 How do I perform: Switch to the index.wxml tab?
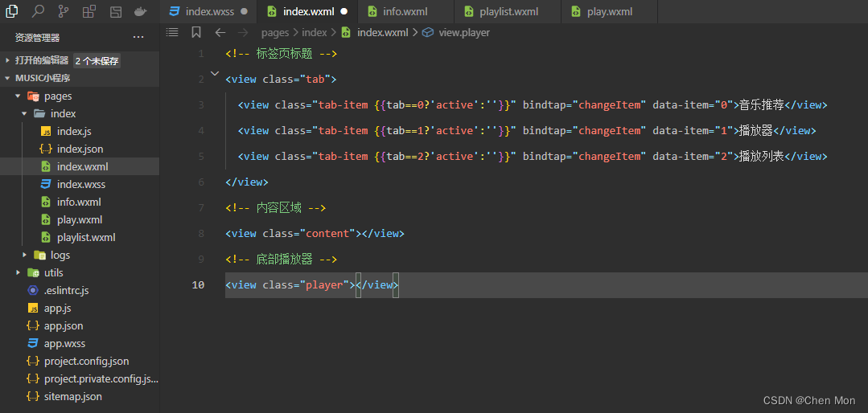[306, 11]
